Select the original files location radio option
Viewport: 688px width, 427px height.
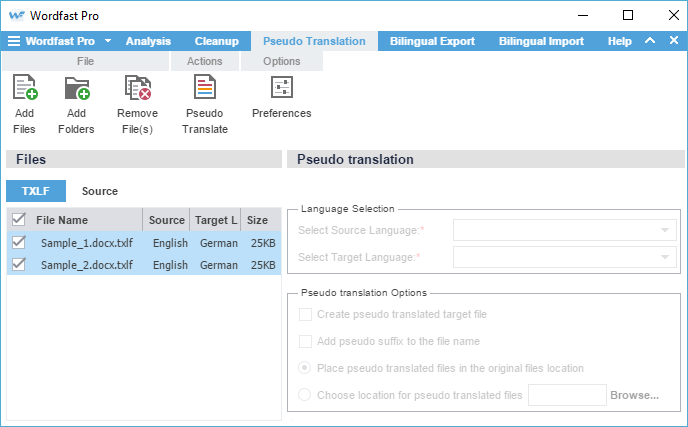click(305, 368)
